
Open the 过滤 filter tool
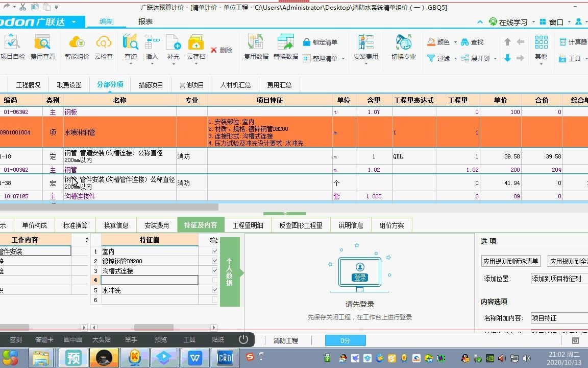pos(444,58)
